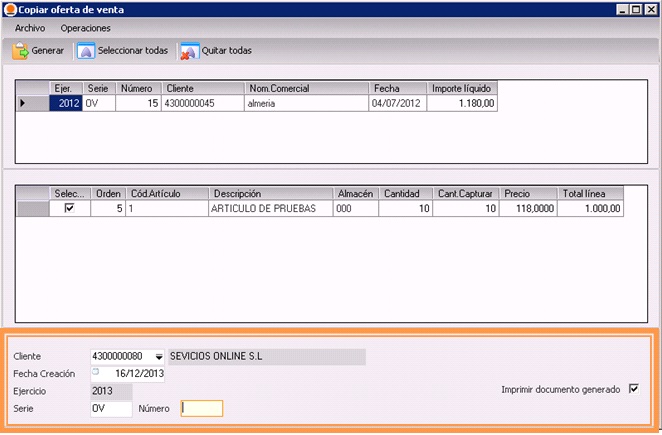Toggle Imprimir documento generado checkbox
662x435 pixels.
(x=633, y=389)
